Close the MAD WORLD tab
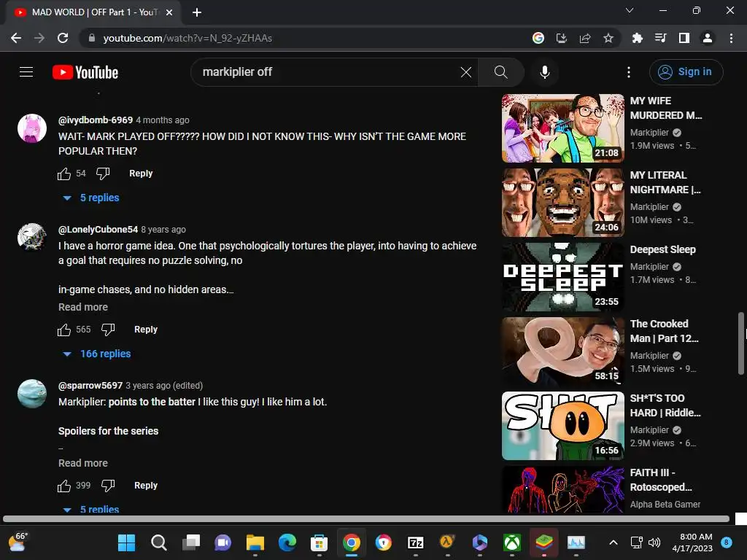The height and width of the screenshot is (560, 747). [x=169, y=12]
